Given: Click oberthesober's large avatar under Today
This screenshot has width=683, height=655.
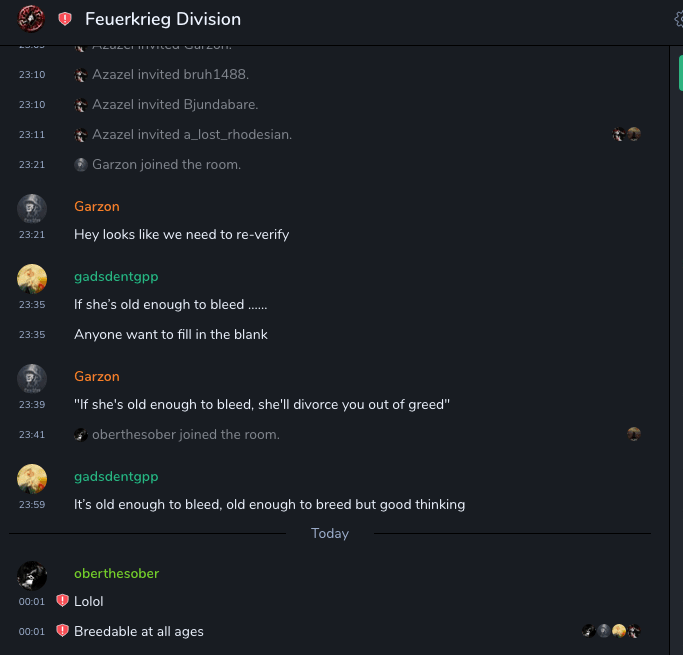Looking at the screenshot, I should pos(32,575).
